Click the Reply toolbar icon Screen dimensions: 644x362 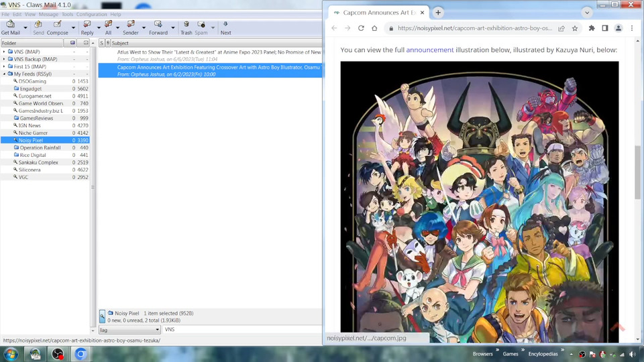(x=87, y=27)
